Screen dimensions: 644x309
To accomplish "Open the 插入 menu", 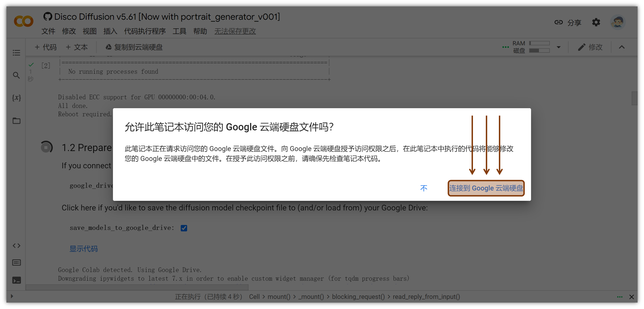I will coord(110,31).
